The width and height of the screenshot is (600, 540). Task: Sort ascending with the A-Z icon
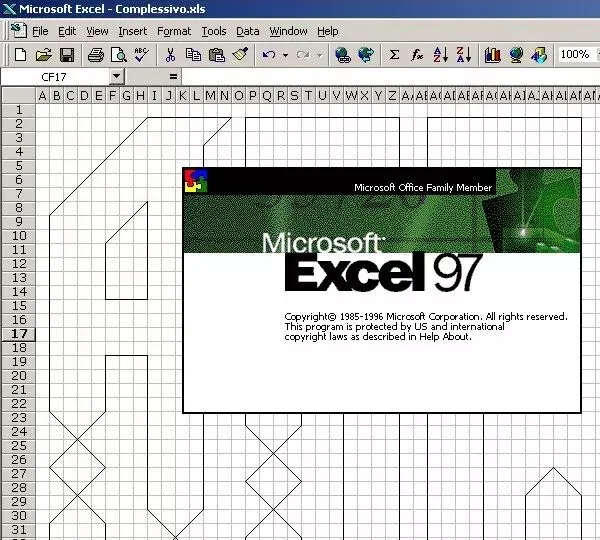click(x=440, y=55)
